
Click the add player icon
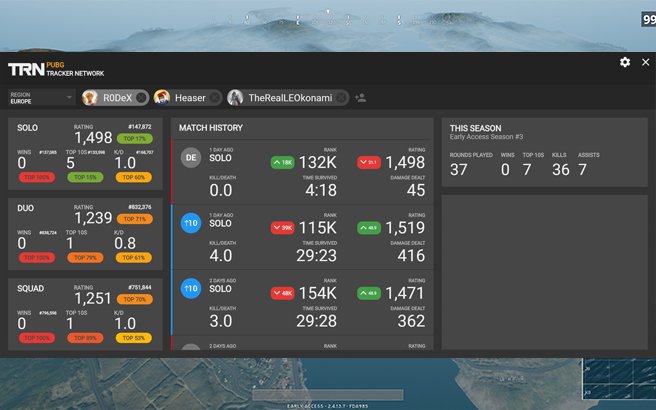(x=360, y=98)
